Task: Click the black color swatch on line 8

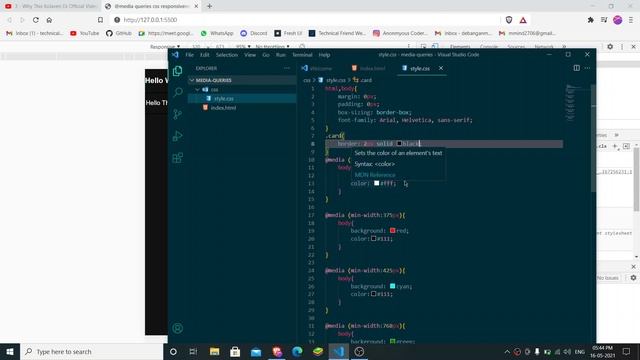Action: (399, 143)
